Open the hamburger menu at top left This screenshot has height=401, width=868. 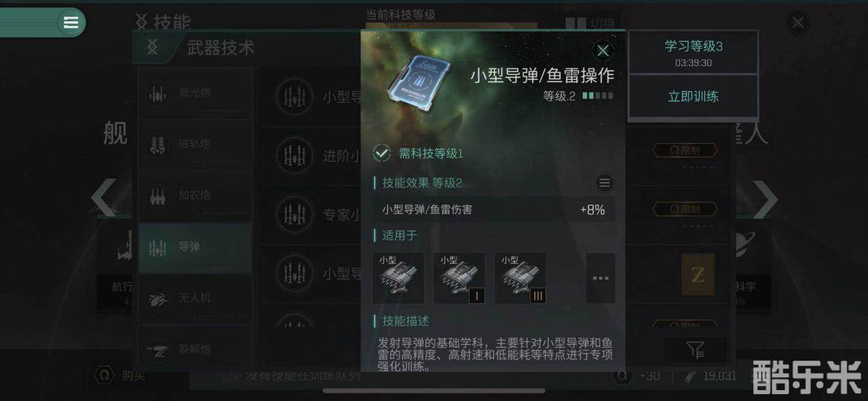(70, 23)
